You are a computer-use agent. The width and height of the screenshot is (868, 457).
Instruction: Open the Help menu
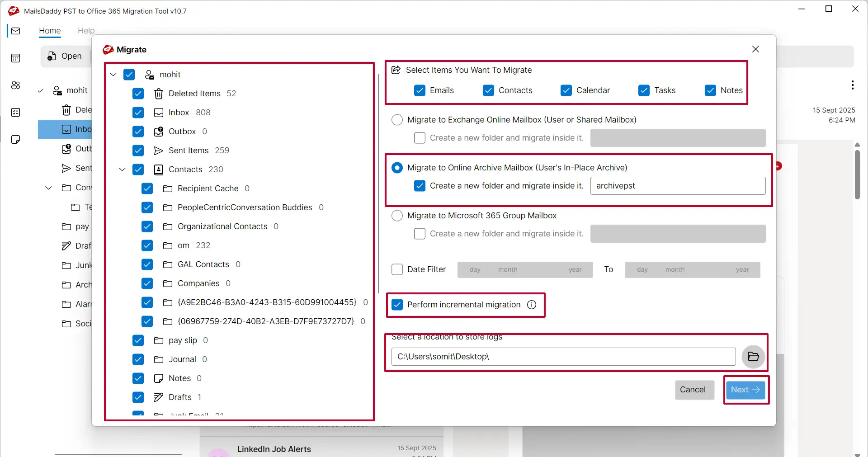[x=86, y=31]
